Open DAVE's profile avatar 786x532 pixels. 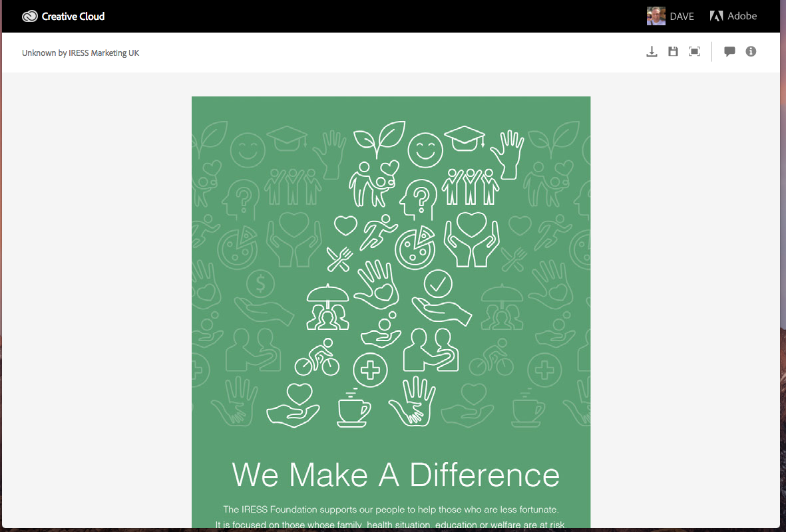(x=656, y=16)
